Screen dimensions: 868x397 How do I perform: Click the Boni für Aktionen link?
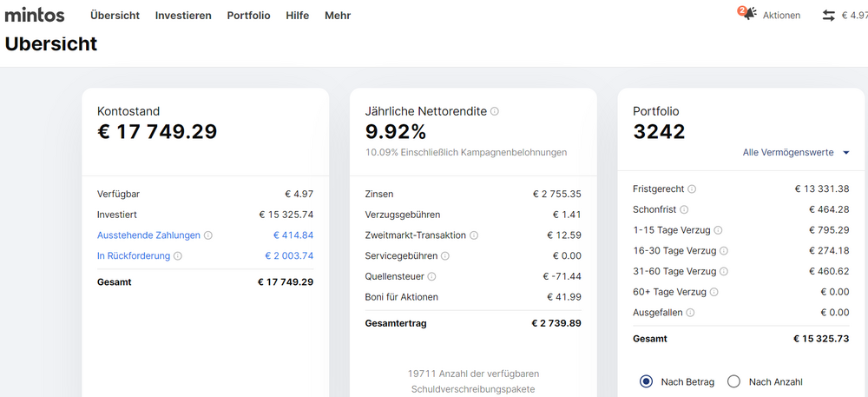click(x=401, y=297)
